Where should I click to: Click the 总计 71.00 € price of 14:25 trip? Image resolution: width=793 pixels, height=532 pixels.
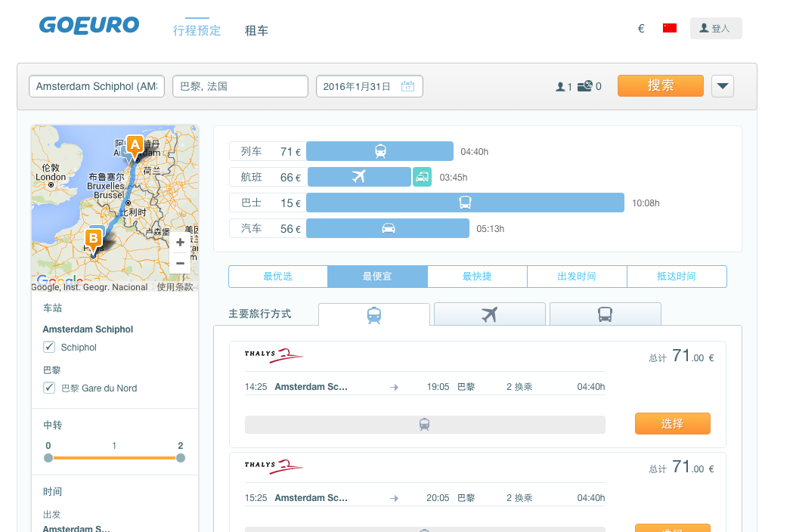[x=681, y=357]
